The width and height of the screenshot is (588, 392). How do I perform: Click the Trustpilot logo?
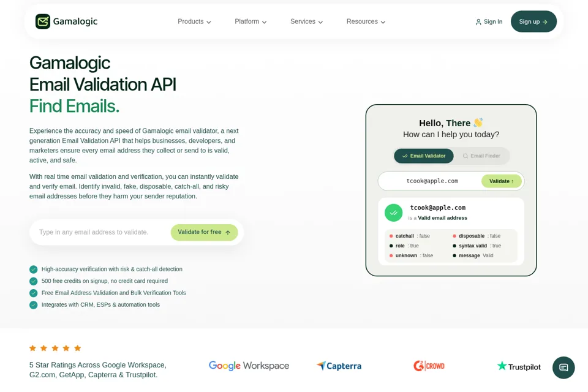(519, 366)
